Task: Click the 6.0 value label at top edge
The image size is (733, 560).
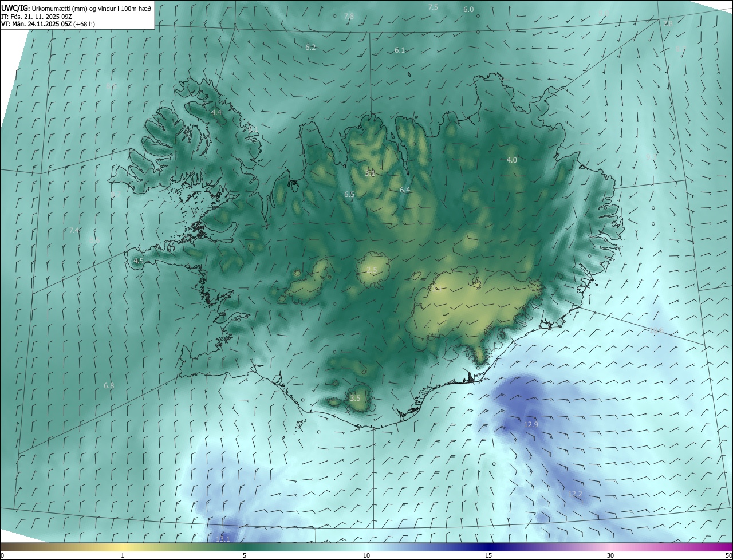Action: coord(468,9)
